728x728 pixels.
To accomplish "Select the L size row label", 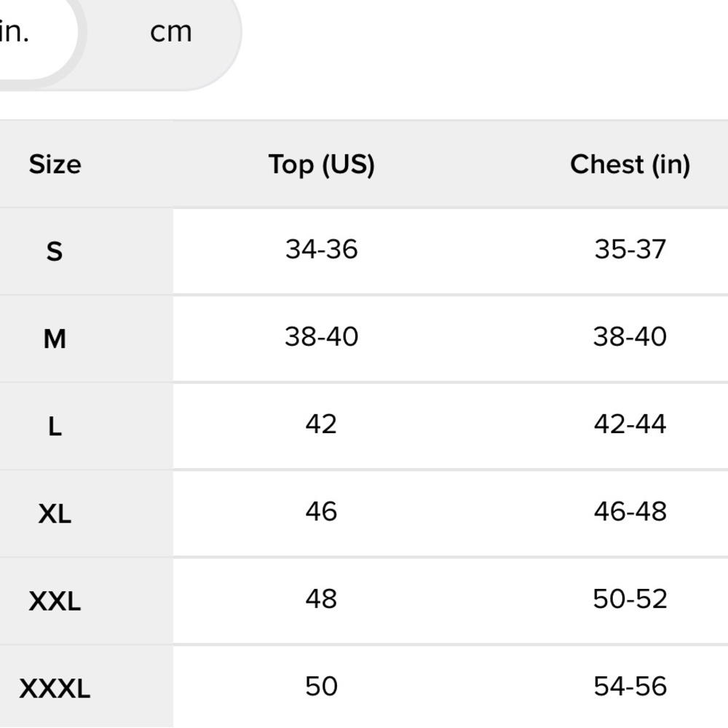I will tap(55, 427).
